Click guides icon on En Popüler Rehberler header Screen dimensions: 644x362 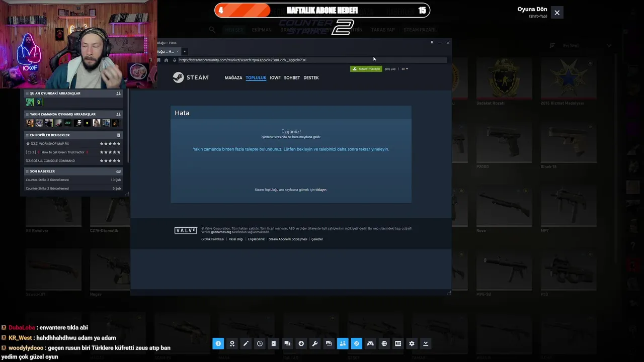click(x=118, y=135)
